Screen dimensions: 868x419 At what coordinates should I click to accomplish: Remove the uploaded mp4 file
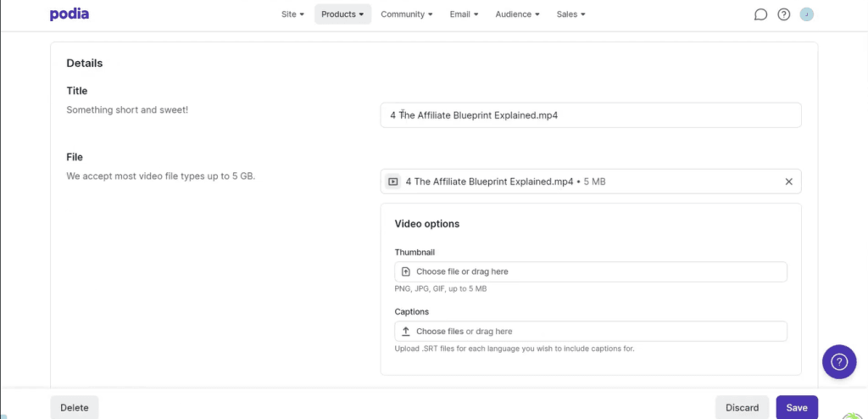click(788, 182)
